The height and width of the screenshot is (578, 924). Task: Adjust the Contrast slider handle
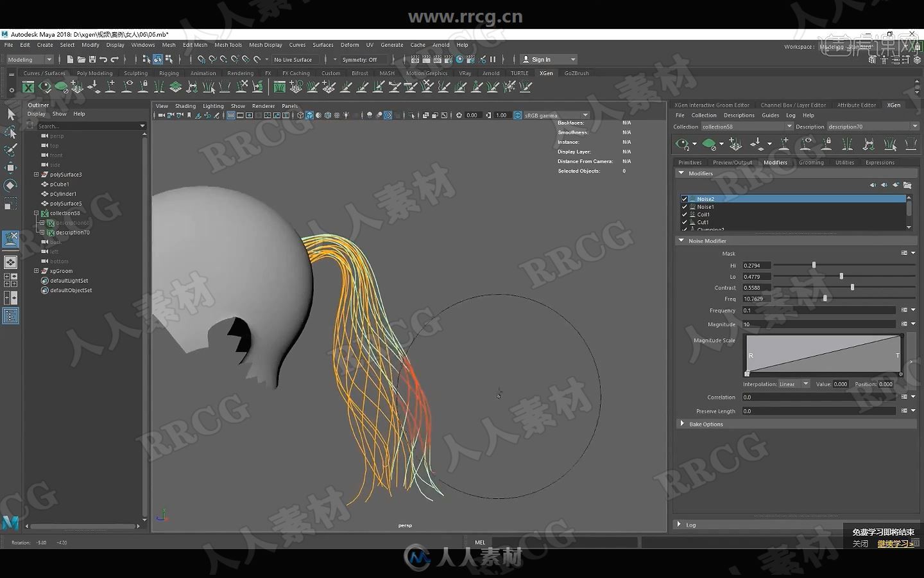click(852, 287)
